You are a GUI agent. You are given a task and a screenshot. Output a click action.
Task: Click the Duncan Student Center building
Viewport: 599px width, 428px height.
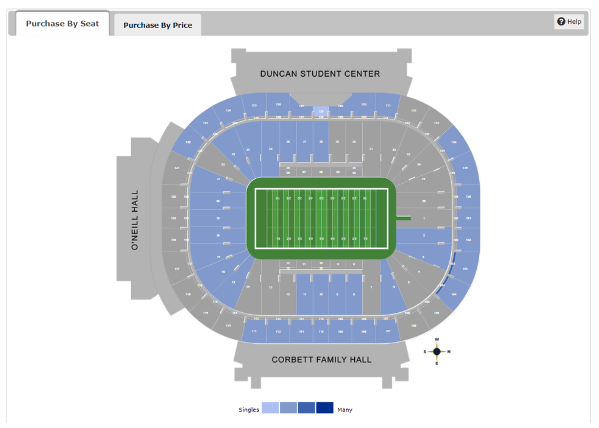[x=321, y=73]
